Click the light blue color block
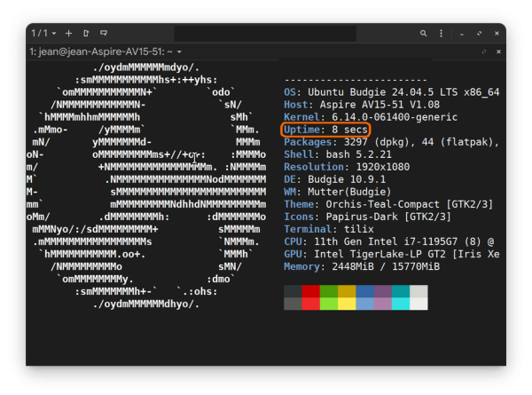The height and width of the screenshot is (395, 532). [x=364, y=304]
